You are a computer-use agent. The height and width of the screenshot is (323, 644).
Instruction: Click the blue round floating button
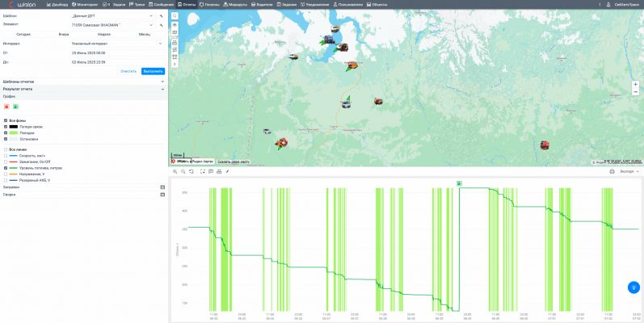point(633,287)
